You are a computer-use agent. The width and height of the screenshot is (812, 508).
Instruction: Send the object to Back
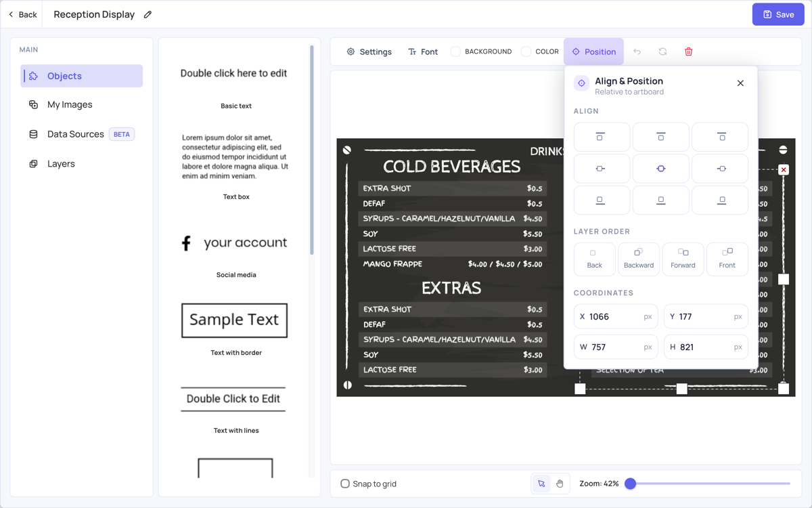(594, 259)
